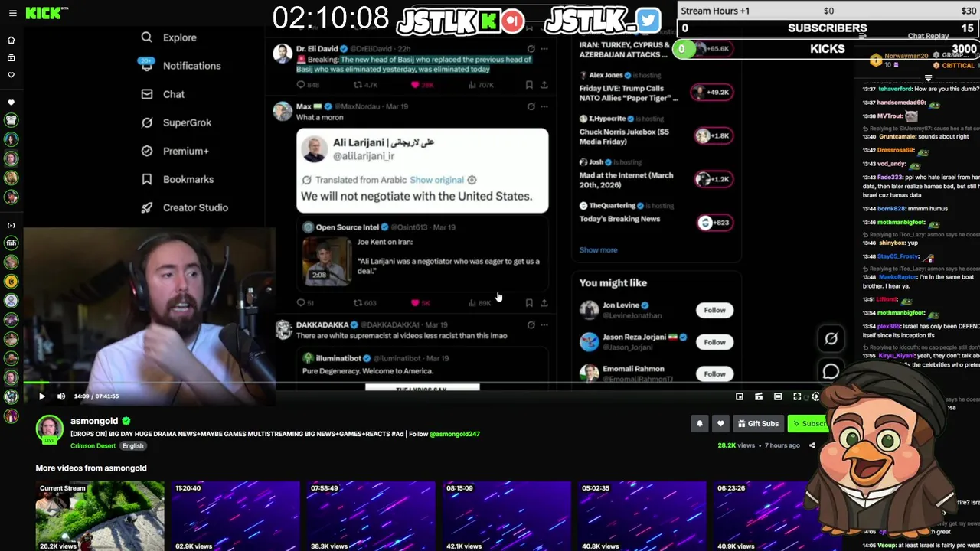Image resolution: width=980 pixels, height=551 pixels.
Task: Open the 11:20:40 video thumbnail
Action: tap(235, 515)
